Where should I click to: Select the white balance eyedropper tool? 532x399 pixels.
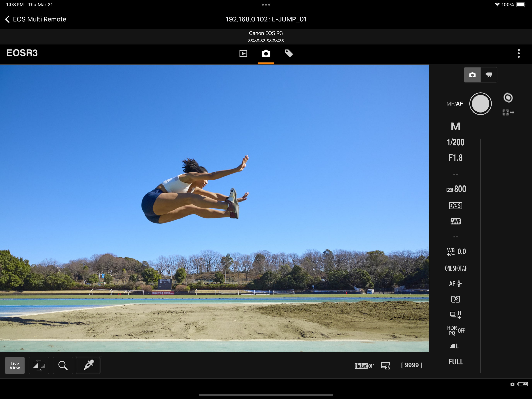[88, 365]
